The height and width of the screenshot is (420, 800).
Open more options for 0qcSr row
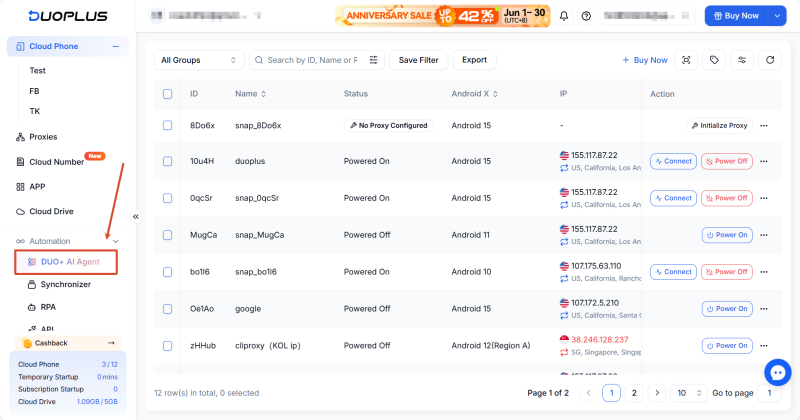coord(764,198)
